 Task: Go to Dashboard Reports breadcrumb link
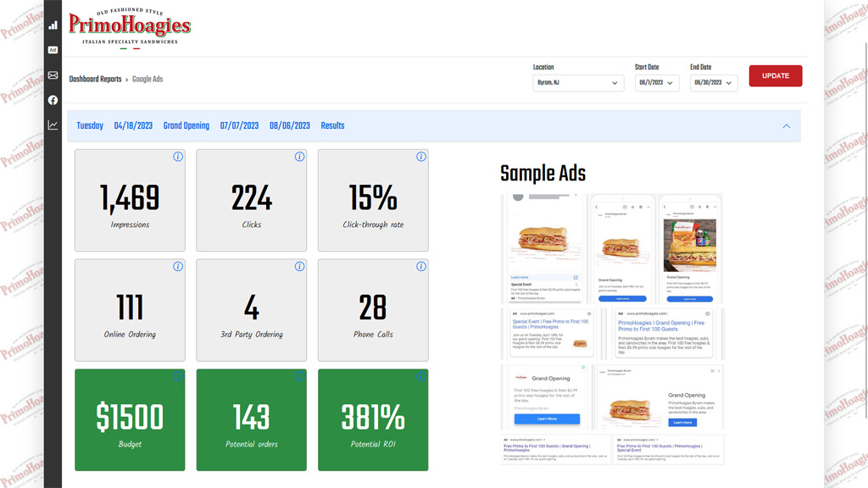(x=95, y=80)
